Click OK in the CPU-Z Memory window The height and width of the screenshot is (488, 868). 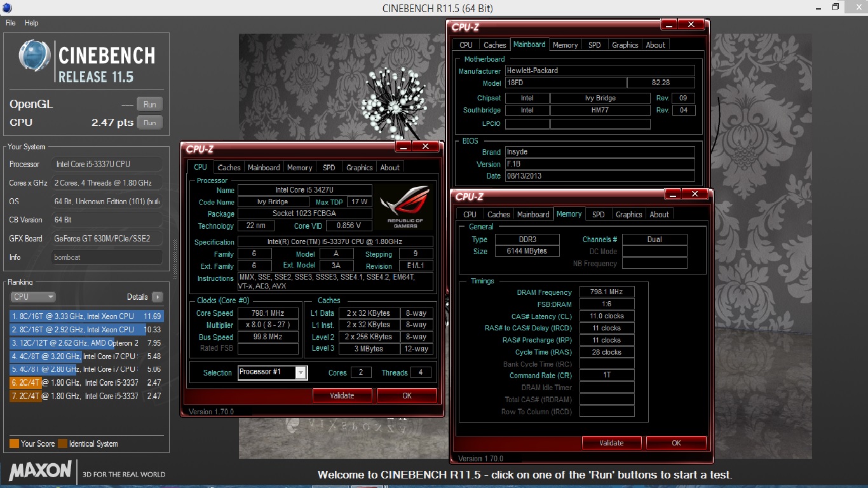click(x=676, y=443)
